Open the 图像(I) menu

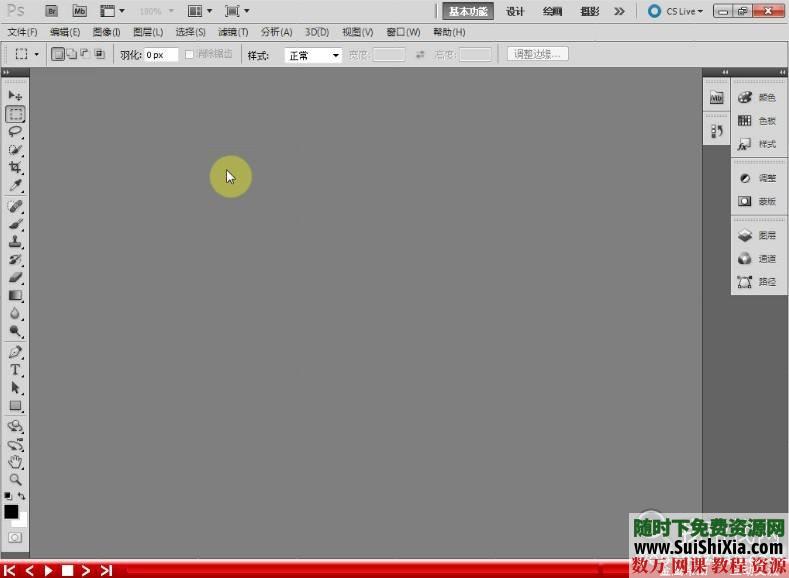(x=106, y=32)
